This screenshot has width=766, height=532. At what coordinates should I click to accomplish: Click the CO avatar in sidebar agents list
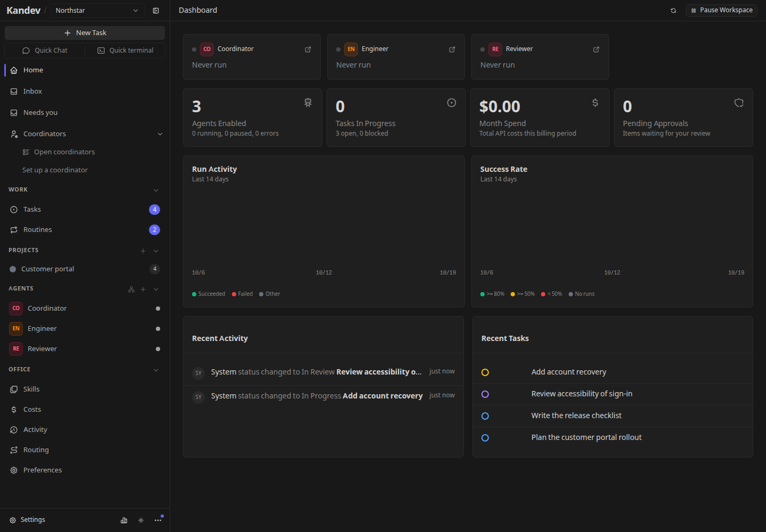tap(16, 309)
